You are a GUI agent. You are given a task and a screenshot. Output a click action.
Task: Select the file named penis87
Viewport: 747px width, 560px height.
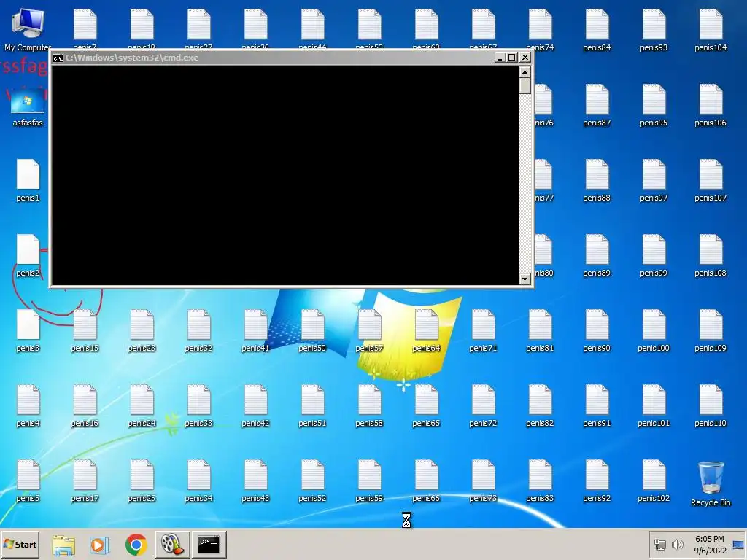point(597,106)
